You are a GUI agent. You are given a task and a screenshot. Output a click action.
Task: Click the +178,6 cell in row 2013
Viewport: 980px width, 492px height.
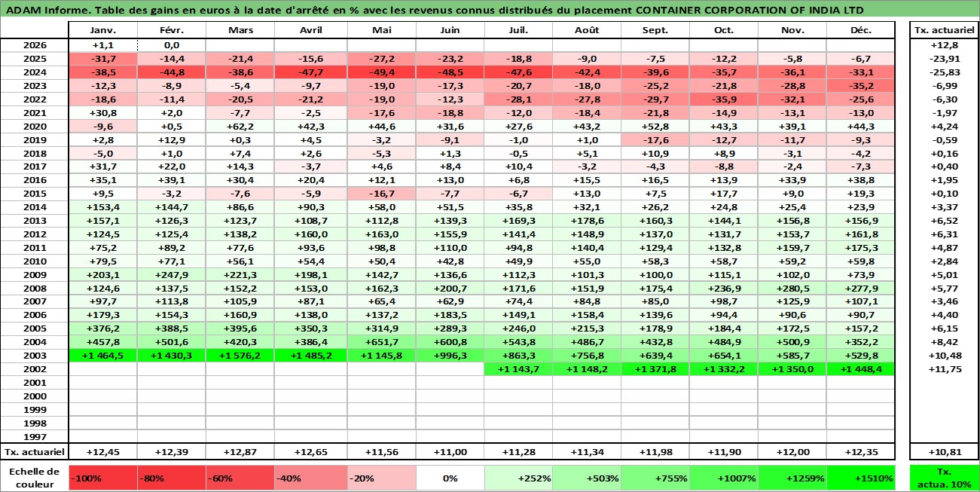pos(585,221)
